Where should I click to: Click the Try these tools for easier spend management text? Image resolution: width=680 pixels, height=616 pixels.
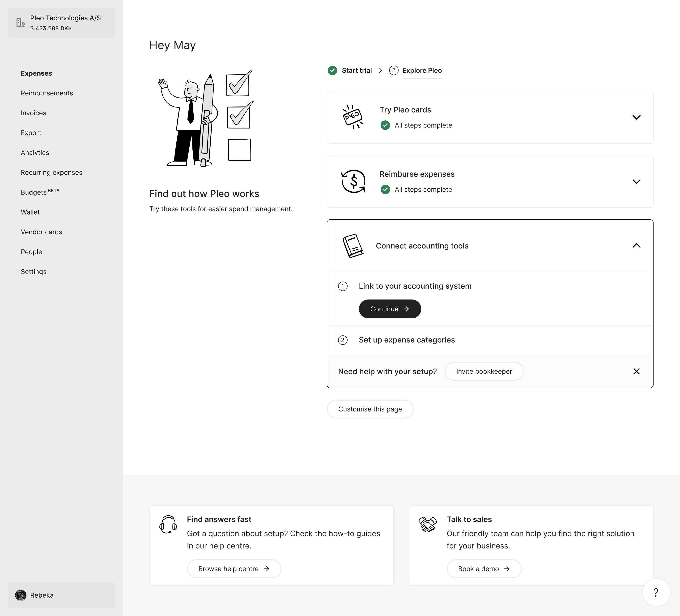click(221, 209)
